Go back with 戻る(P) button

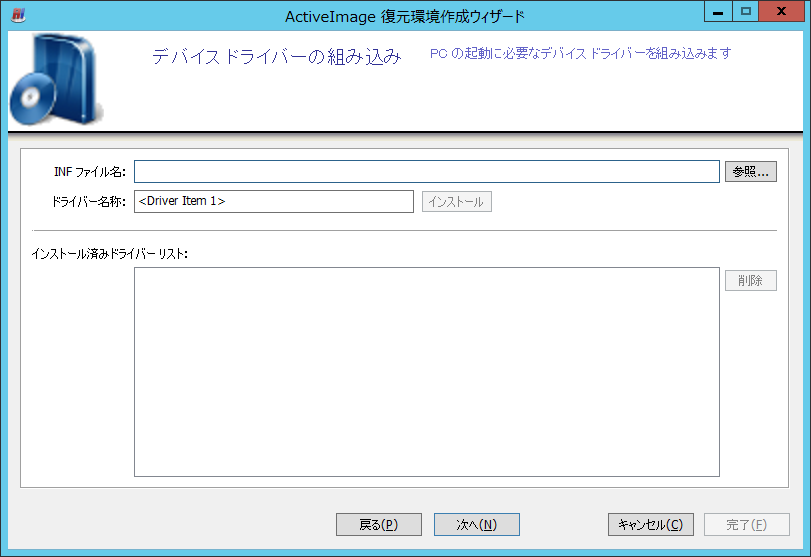pyautogui.click(x=379, y=524)
